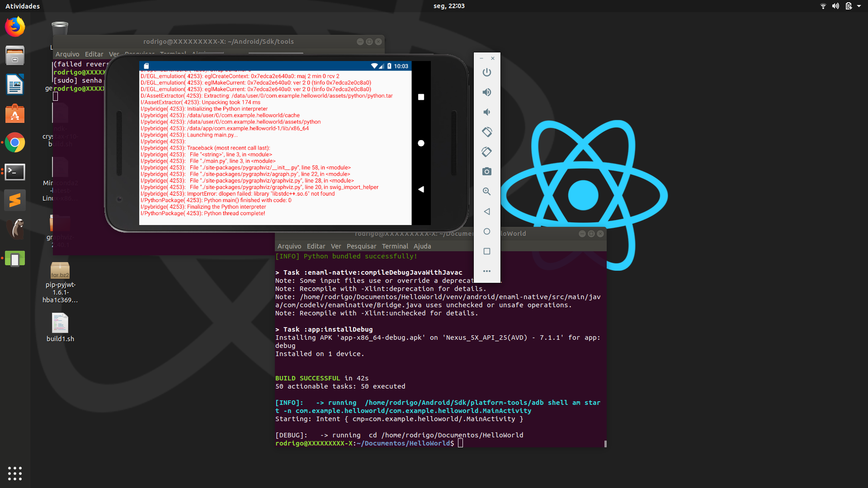Open Ver menu in HelloWorld terminal

point(336,246)
